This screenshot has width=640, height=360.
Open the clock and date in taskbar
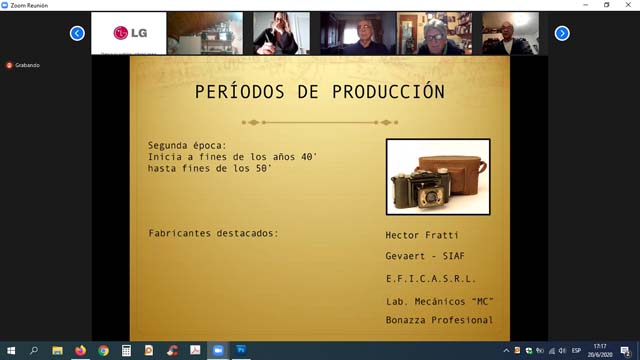click(x=600, y=351)
